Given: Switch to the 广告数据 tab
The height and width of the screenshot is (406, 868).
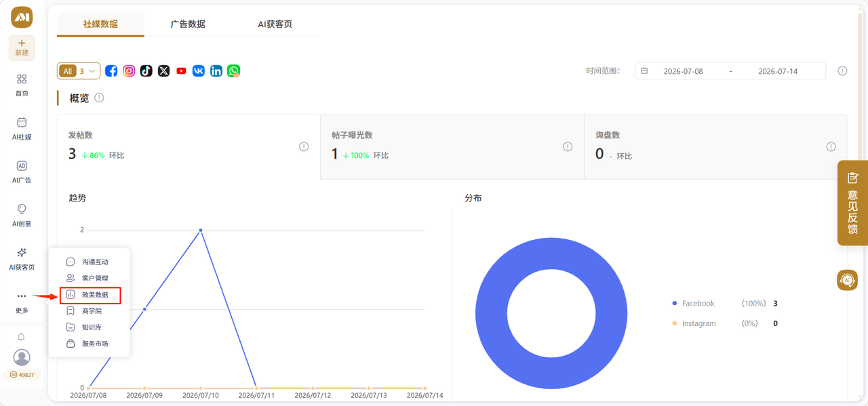Looking at the screenshot, I should coord(188,24).
